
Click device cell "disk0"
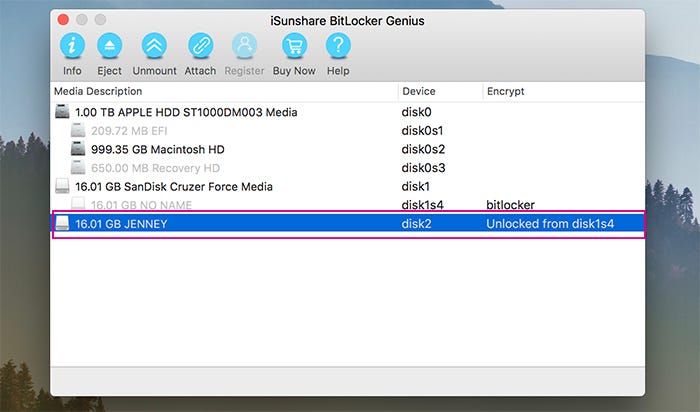(x=417, y=112)
